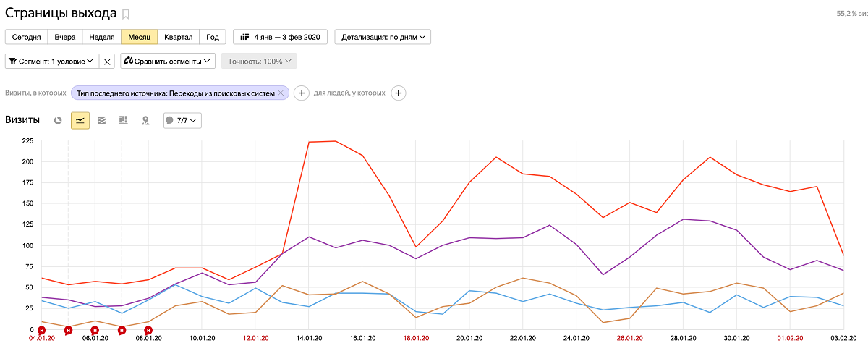Screen dimensions: 868x364
Task: Open the map chart view
Action: [x=145, y=120]
